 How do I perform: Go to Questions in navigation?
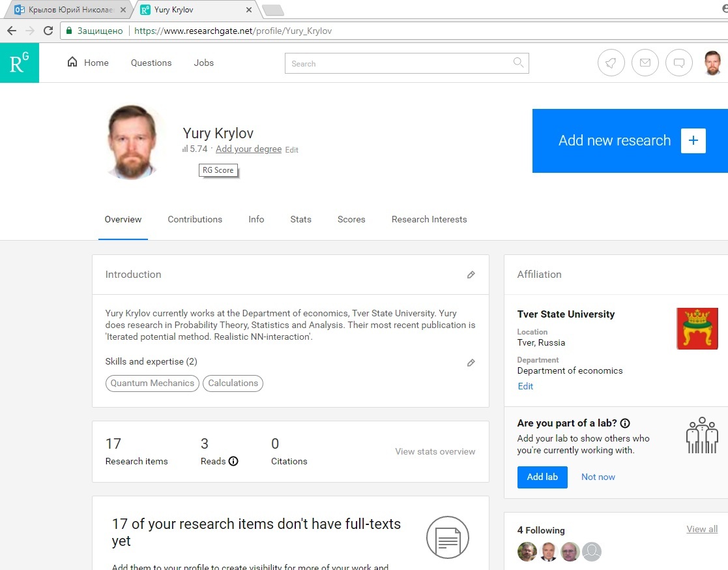151,63
